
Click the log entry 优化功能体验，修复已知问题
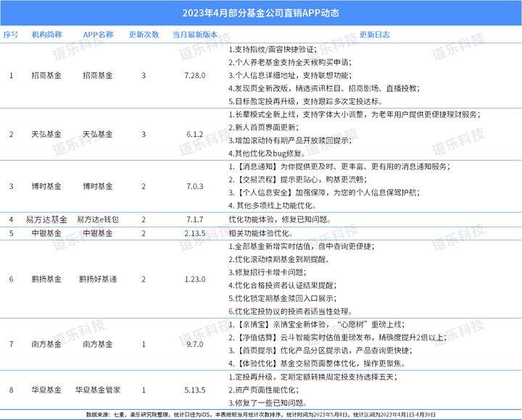[x=280, y=219]
